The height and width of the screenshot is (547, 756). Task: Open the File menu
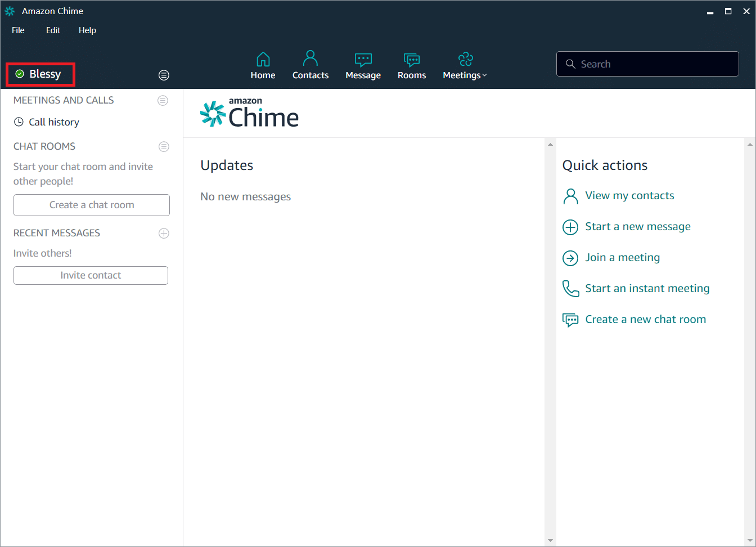[18, 30]
